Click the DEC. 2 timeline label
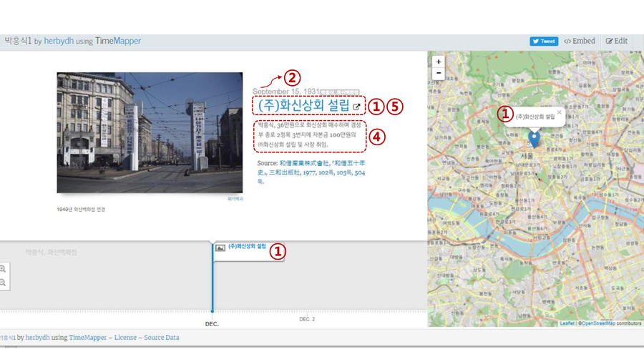 [307, 319]
